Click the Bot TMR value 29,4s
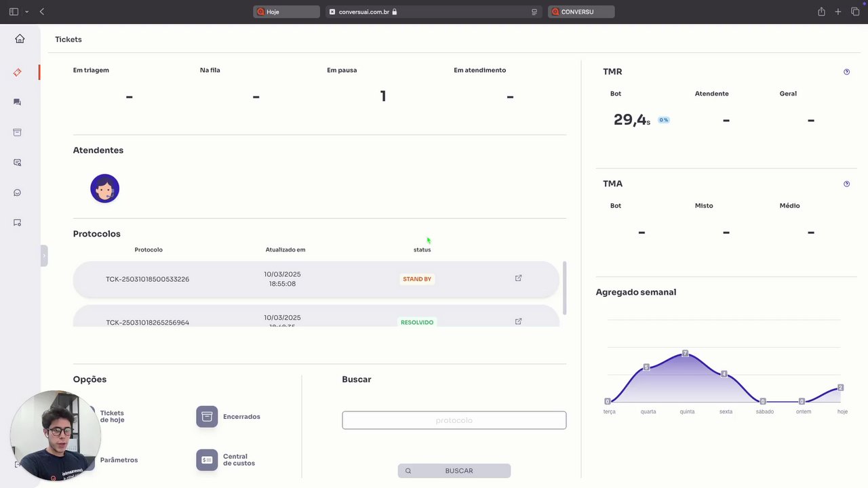Image resolution: width=868 pixels, height=488 pixels. pos(632,120)
